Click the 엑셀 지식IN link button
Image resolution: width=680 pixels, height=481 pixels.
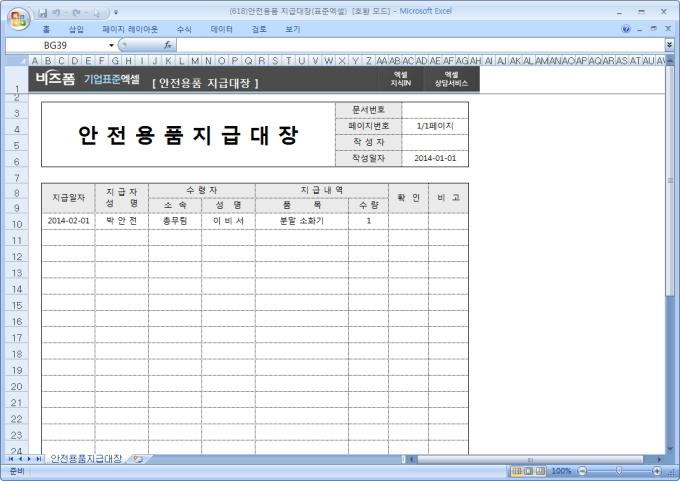[x=400, y=79]
